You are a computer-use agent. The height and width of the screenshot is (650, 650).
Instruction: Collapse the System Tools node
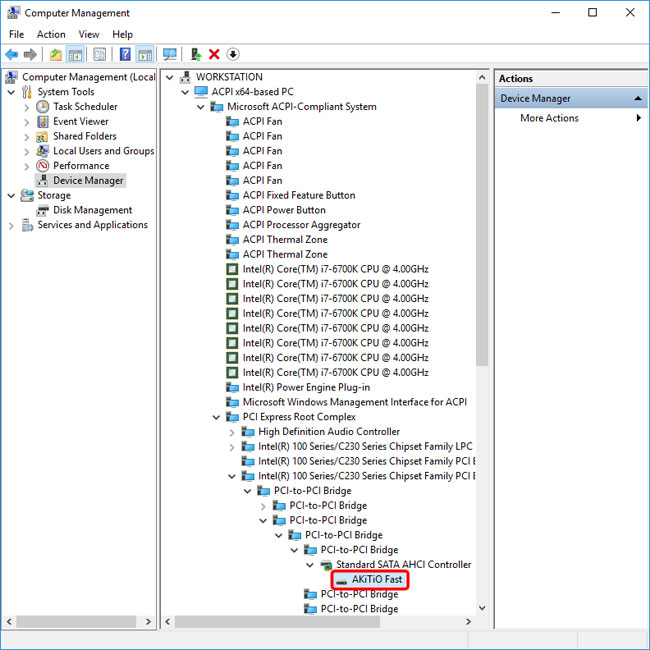[12, 92]
